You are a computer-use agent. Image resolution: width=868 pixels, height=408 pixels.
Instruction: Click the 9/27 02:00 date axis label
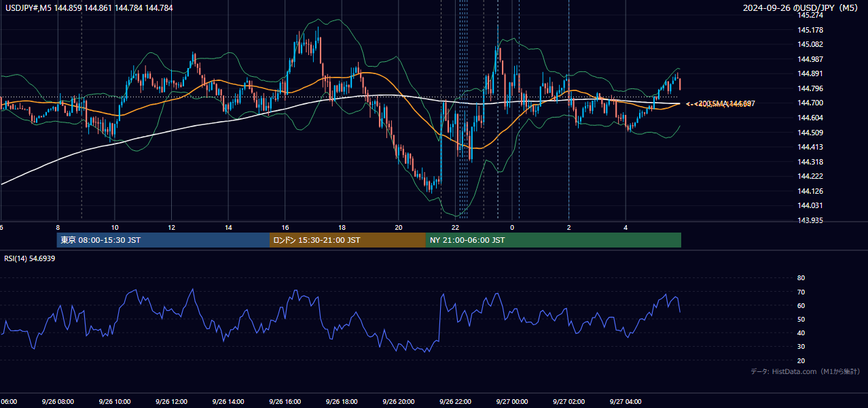(568, 402)
